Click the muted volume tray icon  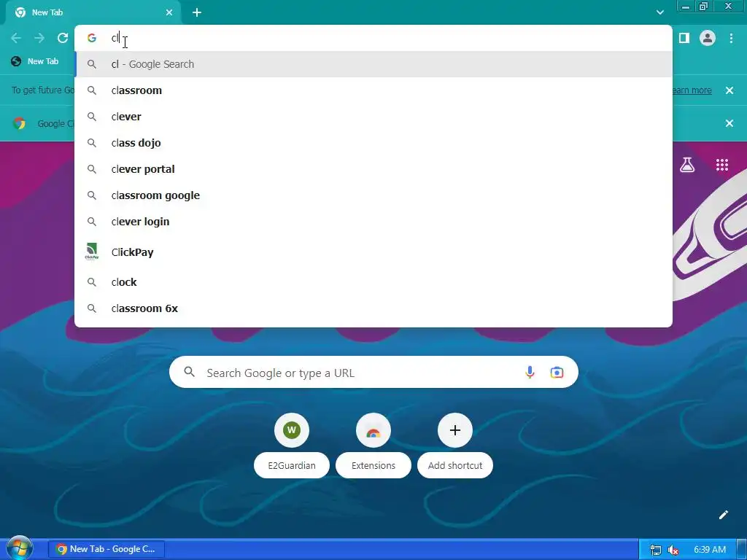point(673,550)
